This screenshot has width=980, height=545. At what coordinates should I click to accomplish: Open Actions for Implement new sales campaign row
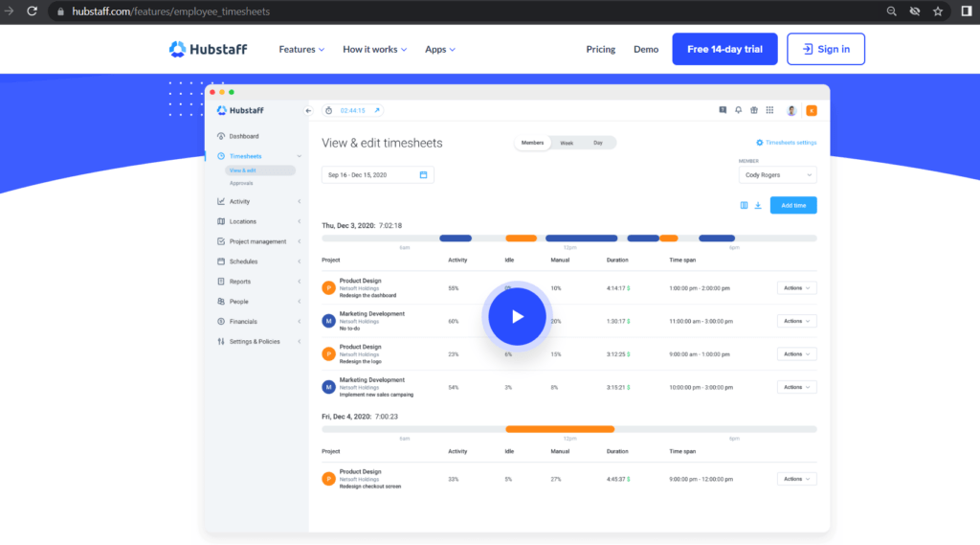click(796, 387)
